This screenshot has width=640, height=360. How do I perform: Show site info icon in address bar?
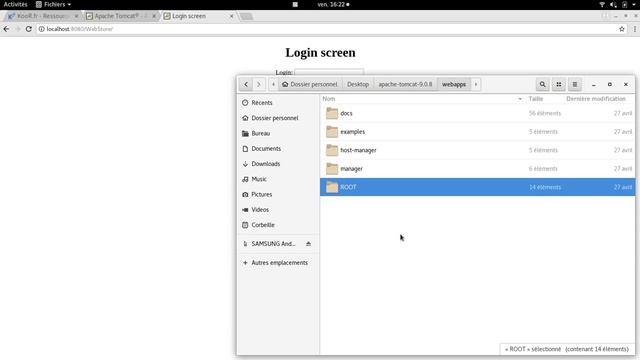(42, 29)
